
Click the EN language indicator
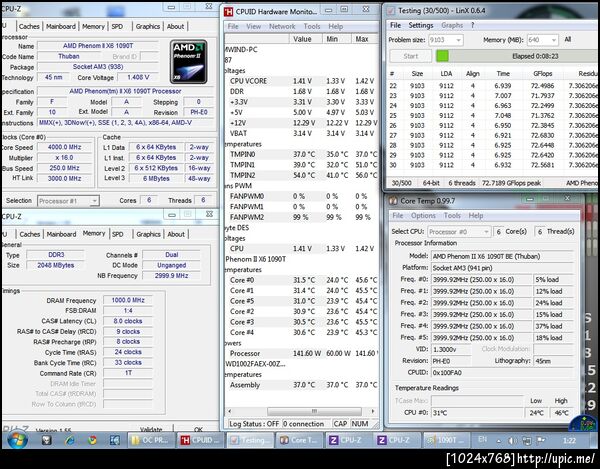pos(483,440)
